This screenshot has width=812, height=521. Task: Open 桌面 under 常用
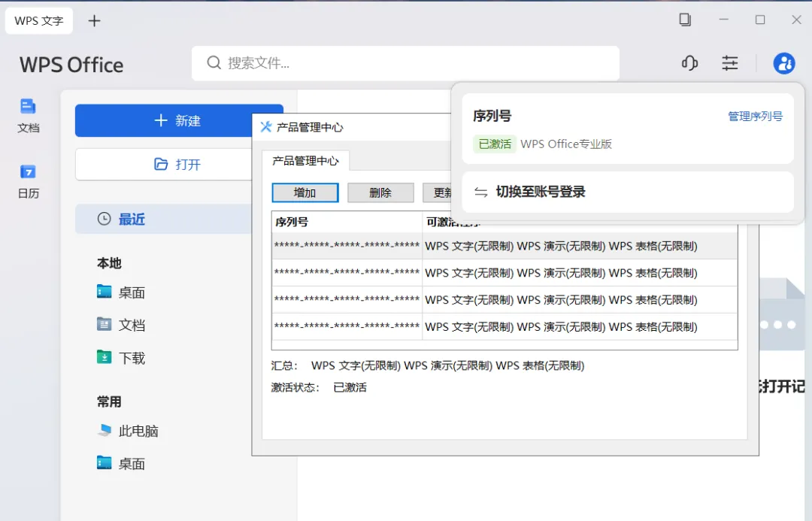(x=121, y=464)
